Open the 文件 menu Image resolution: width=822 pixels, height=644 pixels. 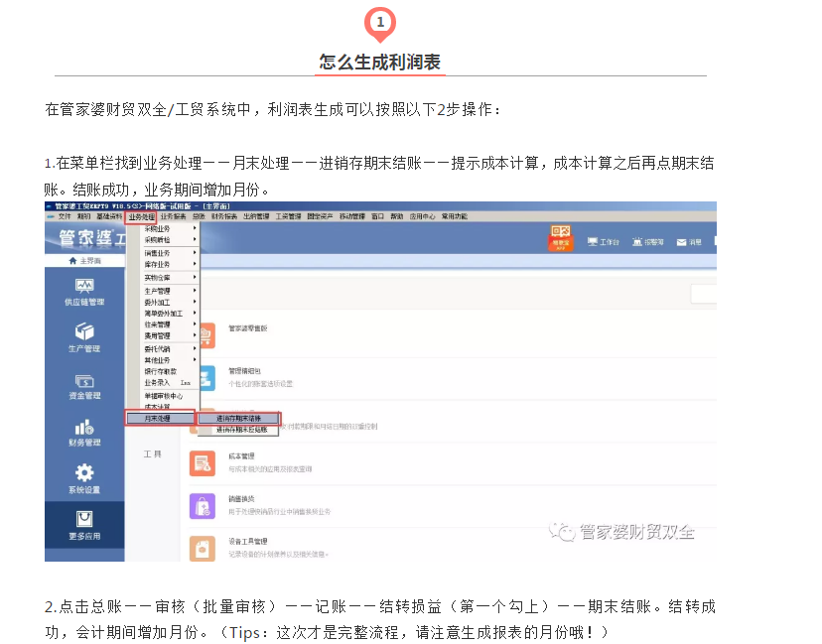[x=65, y=216]
